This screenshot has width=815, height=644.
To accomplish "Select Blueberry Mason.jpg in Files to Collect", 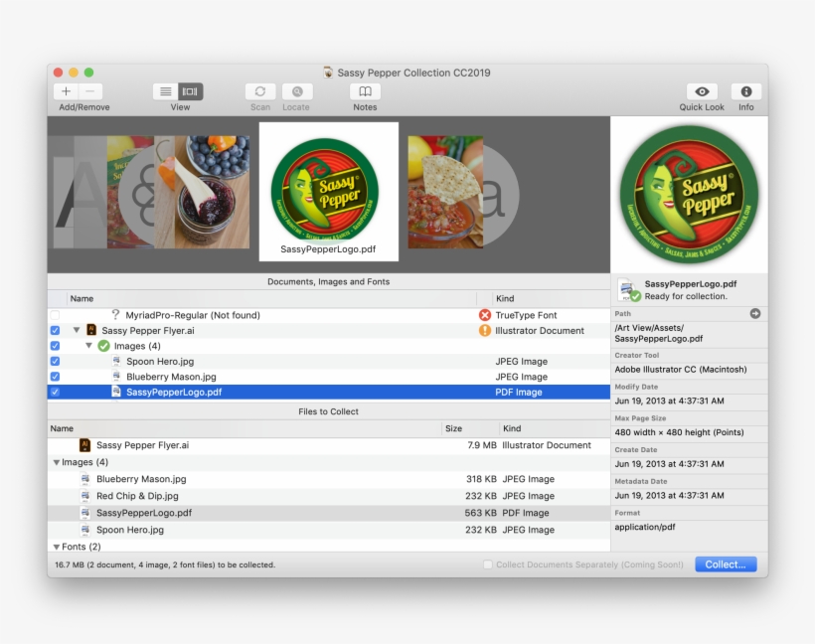I will click(329, 479).
